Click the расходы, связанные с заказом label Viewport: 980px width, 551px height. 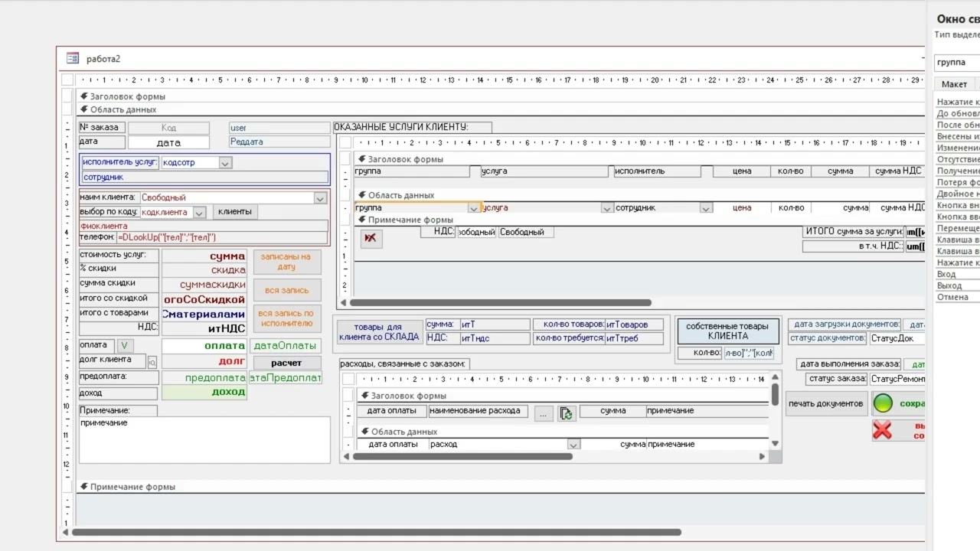[404, 364]
